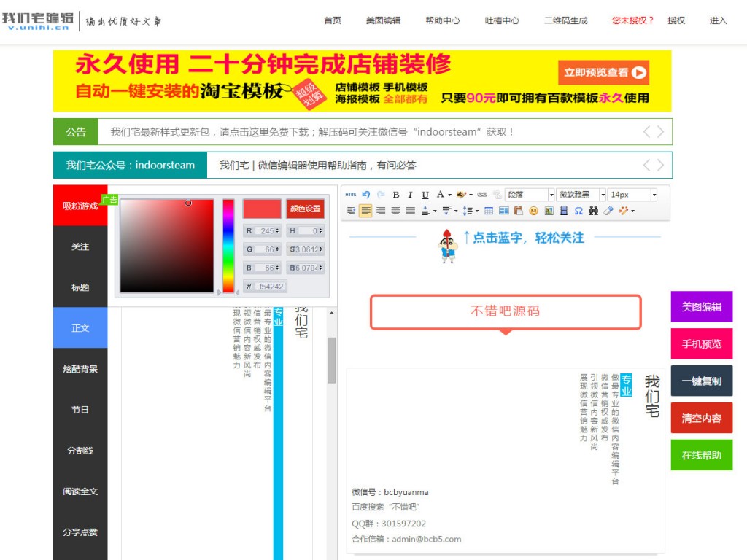Click the 一键复制 copy button
This screenshot has height=560, width=747.
pos(702,381)
